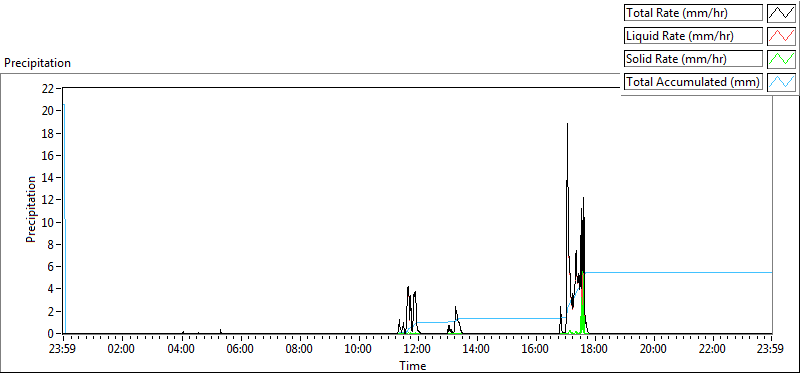Click the 22 maximum value on Y axis
The width and height of the screenshot is (800, 373).
(x=48, y=88)
